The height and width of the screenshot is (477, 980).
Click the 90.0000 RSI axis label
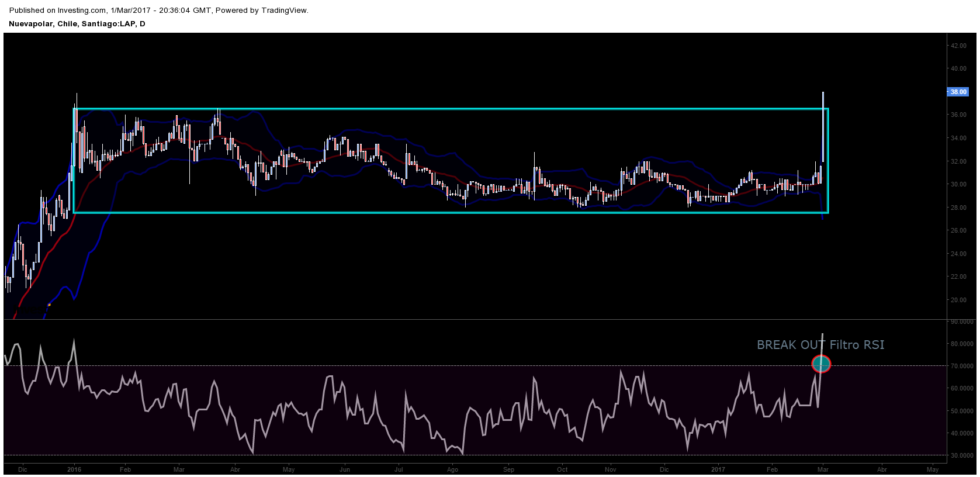(x=962, y=322)
